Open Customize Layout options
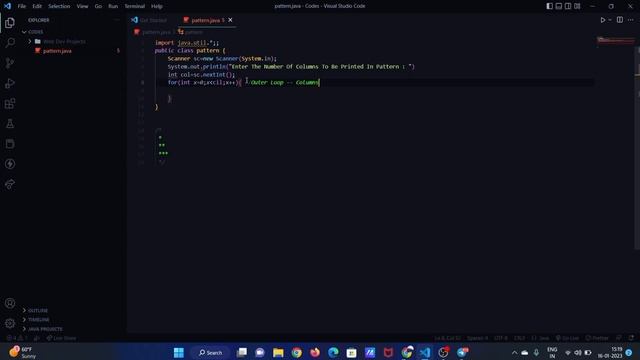 pyautogui.click(x=577, y=6)
